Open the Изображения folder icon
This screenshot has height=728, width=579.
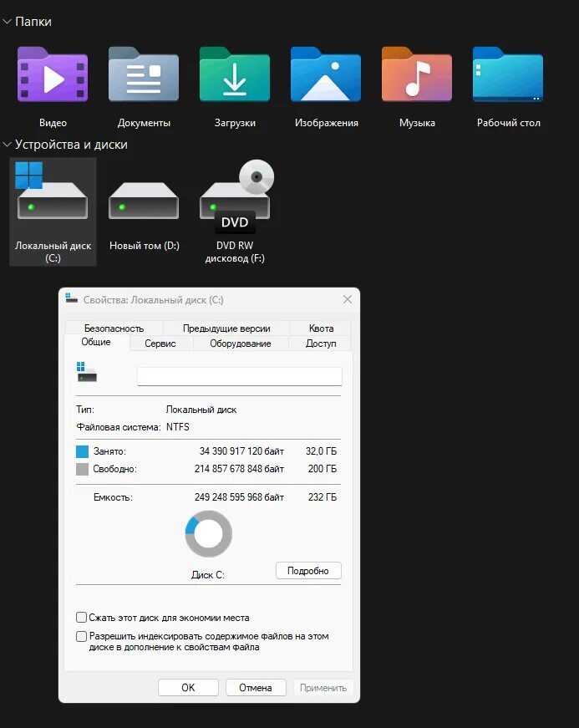[326, 74]
